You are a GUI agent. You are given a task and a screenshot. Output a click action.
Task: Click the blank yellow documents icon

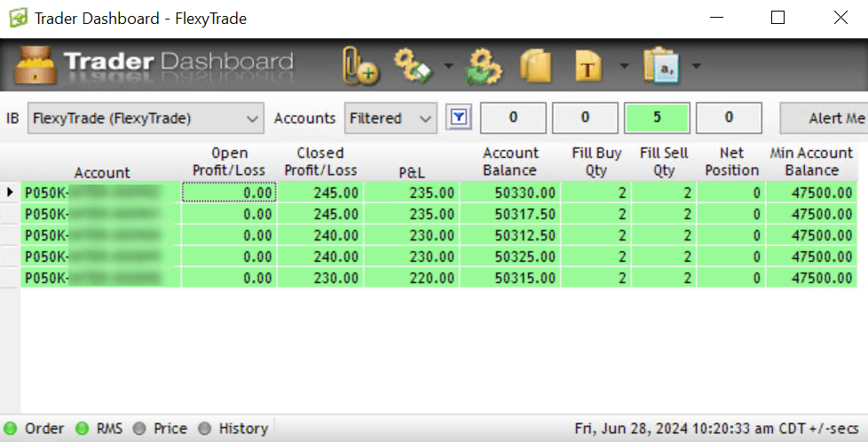(536, 66)
